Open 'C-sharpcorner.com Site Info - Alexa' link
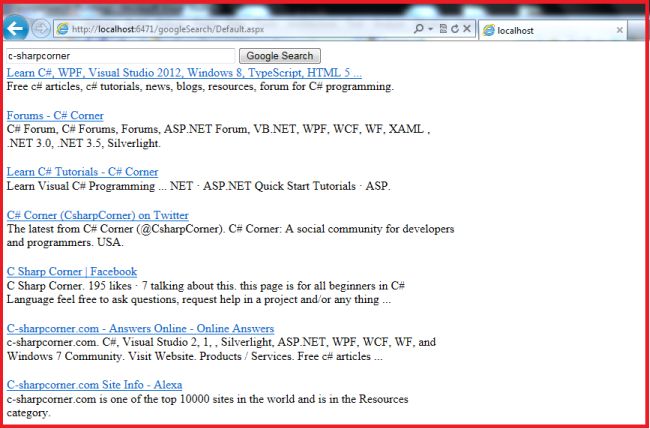This screenshot has width=650, height=429. click(94, 385)
